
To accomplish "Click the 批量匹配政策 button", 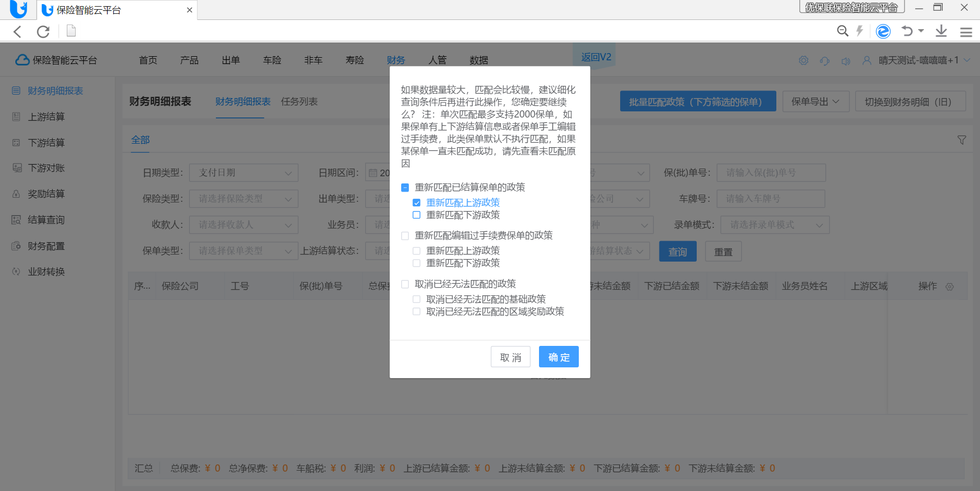I will pyautogui.click(x=698, y=102).
